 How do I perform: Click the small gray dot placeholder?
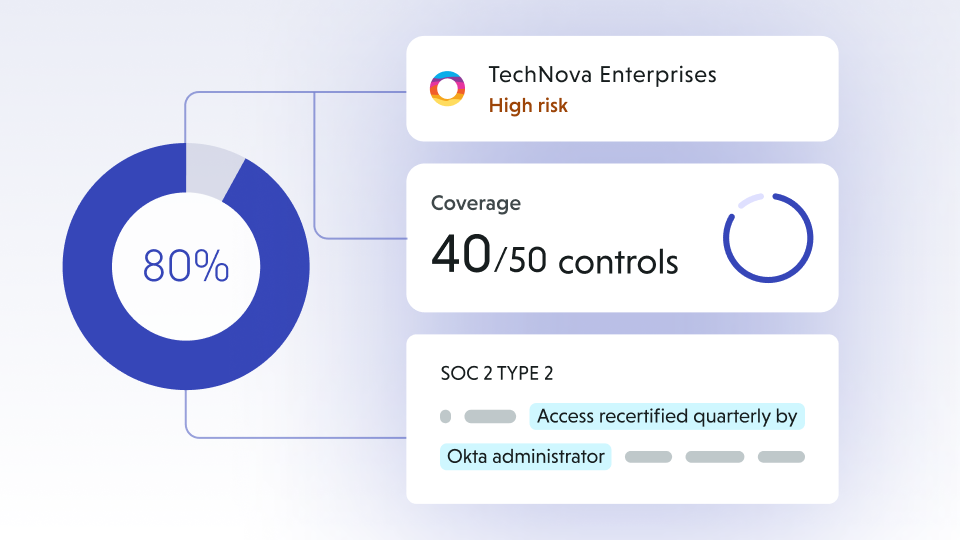[x=446, y=416]
